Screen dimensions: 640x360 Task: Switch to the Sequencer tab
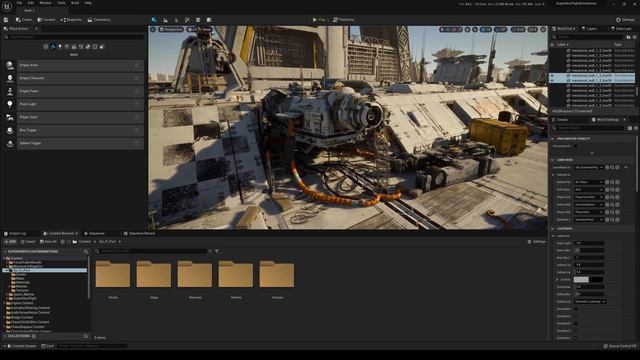click(x=95, y=233)
